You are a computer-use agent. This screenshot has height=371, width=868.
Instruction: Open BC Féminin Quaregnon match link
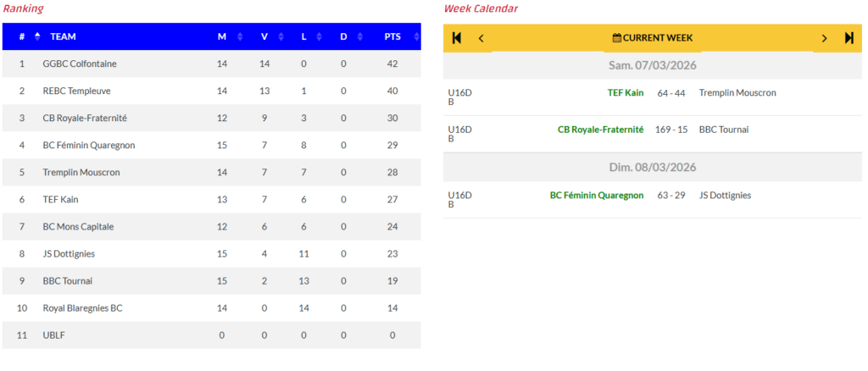click(x=597, y=195)
